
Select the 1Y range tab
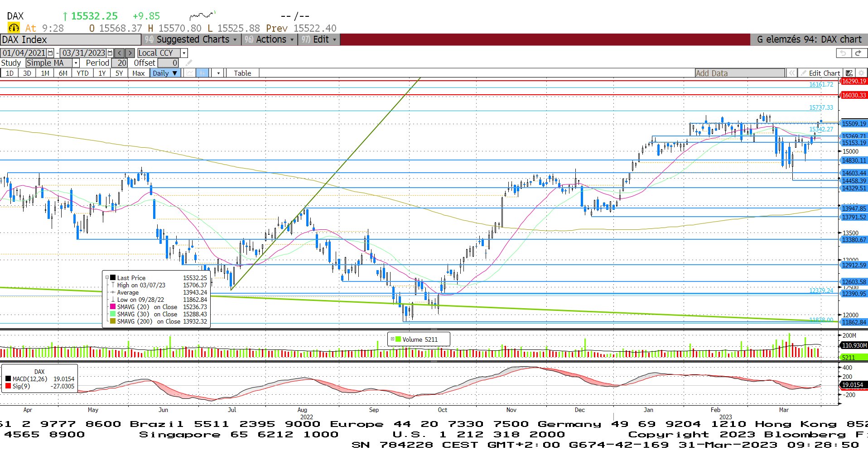click(x=102, y=73)
